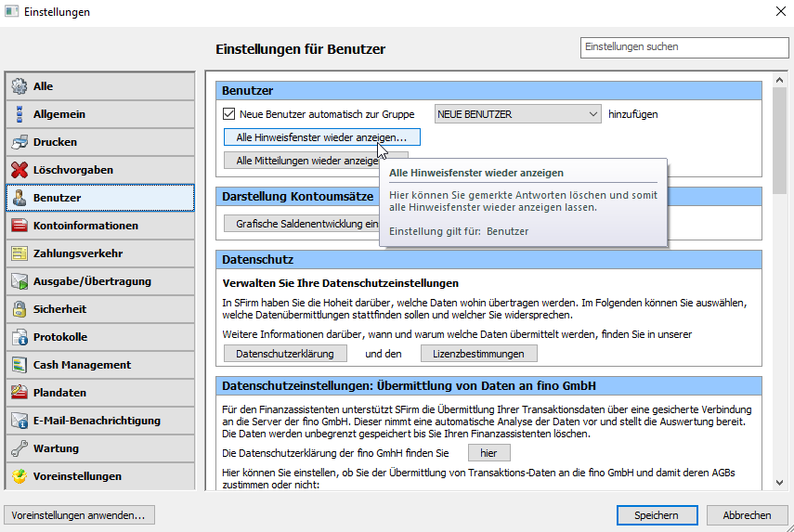Click the Einstellungen für Benutzer heading

(300, 49)
